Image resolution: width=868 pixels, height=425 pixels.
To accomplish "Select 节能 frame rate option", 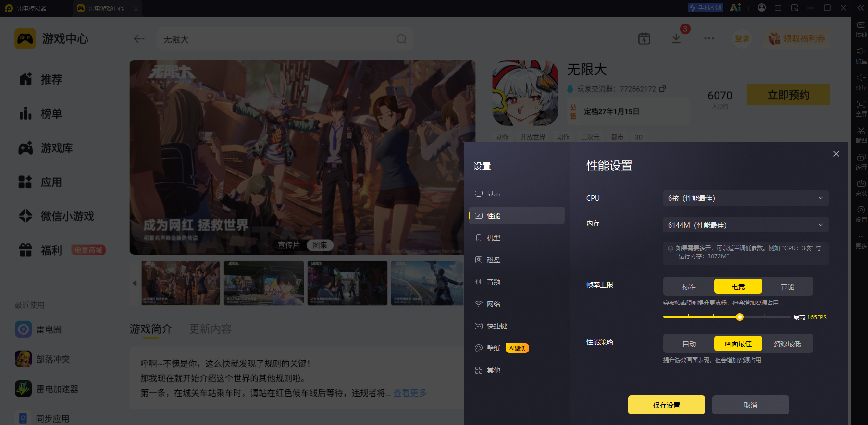I will [787, 286].
